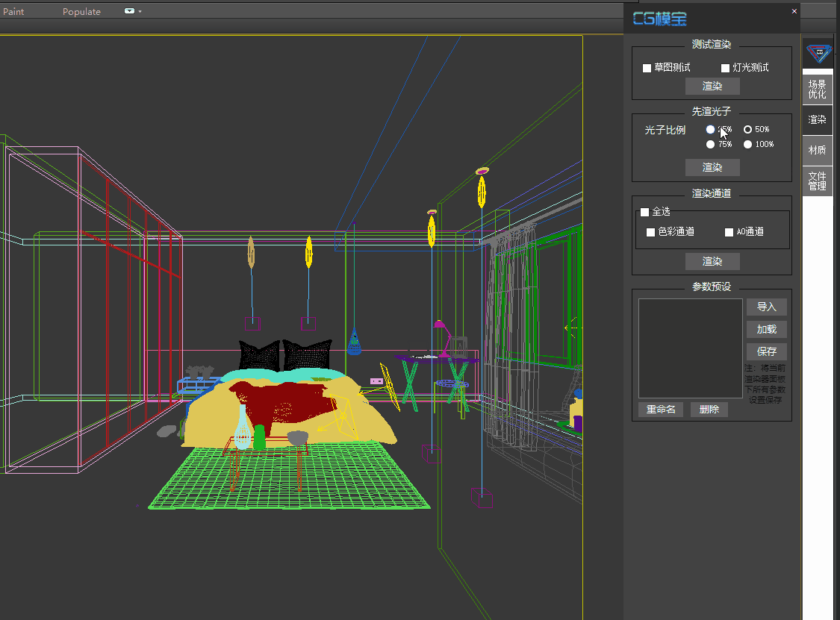
Task: Click the CG模宝 logo icon in sidebar
Action: coord(818,52)
